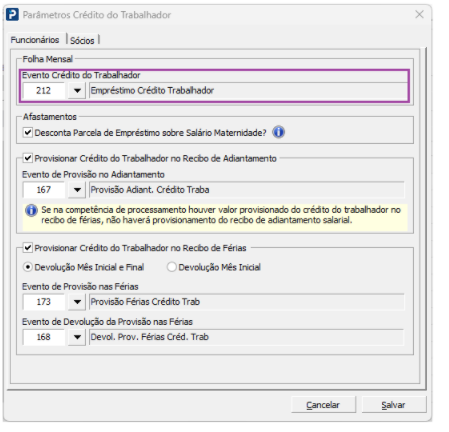Click the event code field showing 212
This screenshot has width=449, height=432.
click(x=44, y=90)
